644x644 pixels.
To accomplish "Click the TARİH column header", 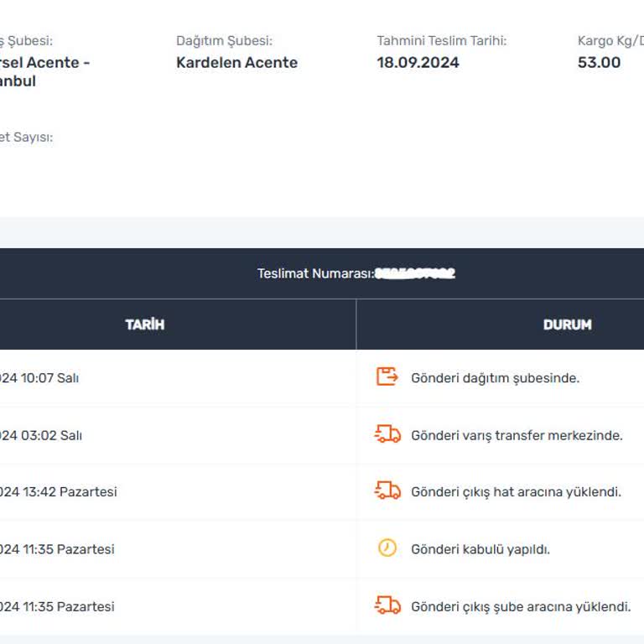I will [145, 325].
